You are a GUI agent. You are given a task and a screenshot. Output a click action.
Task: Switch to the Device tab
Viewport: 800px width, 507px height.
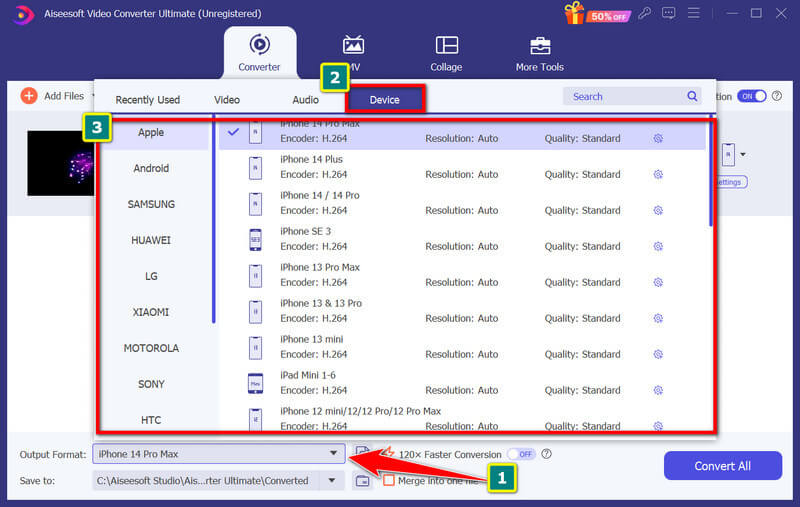click(385, 99)
